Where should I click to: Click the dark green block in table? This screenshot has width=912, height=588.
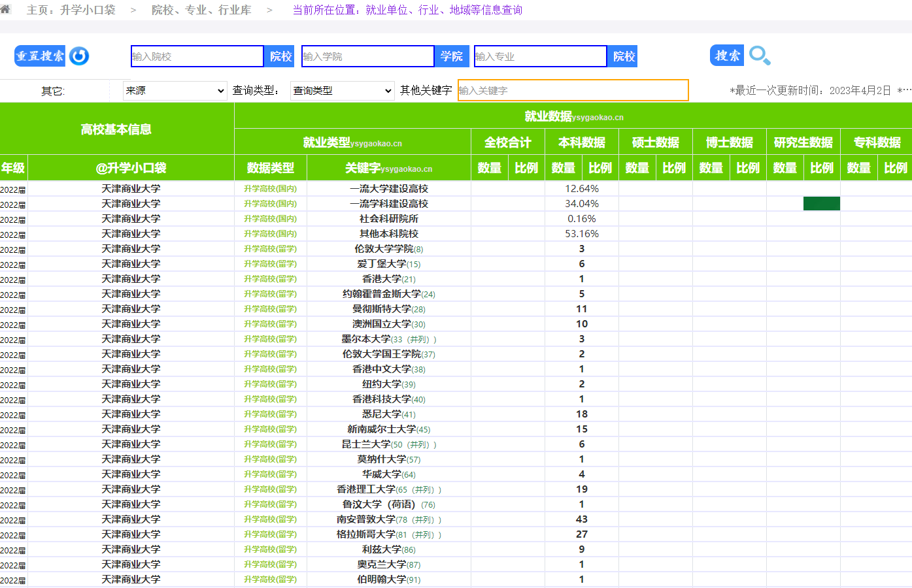821,204
